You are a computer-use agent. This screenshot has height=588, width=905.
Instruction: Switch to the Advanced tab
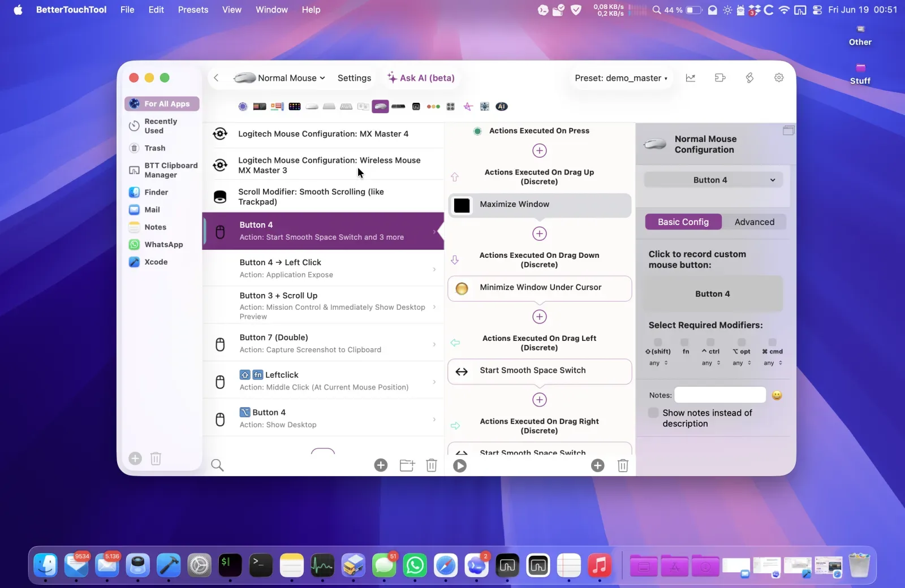pos(755,222)
